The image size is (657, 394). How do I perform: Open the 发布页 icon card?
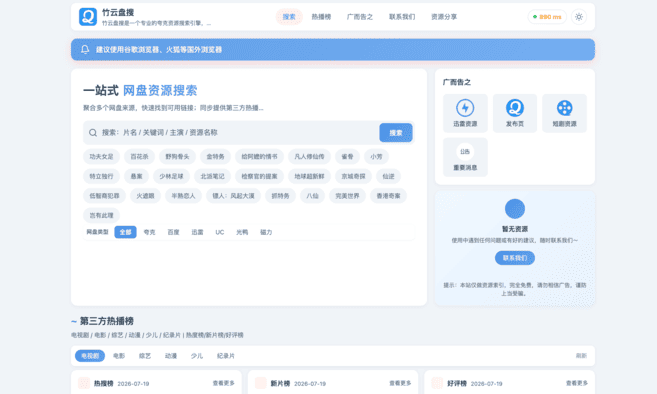515,113
